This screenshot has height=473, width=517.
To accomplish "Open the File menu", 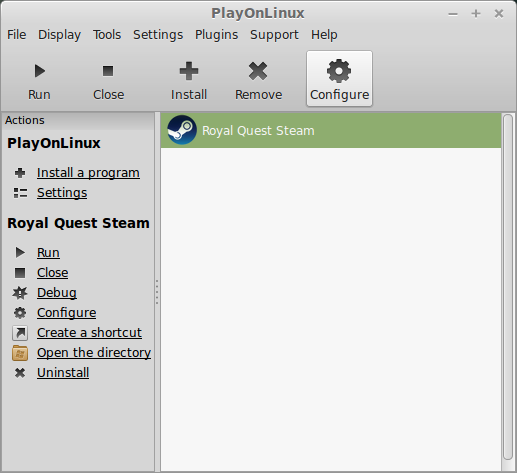I will tap(17, 35).
